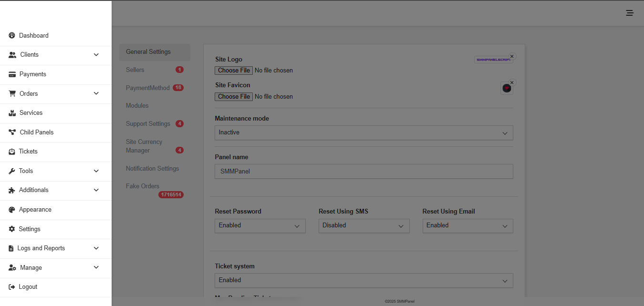Click the Child Panels sidebar icon
644x306 pixels.
click(12, 132)
